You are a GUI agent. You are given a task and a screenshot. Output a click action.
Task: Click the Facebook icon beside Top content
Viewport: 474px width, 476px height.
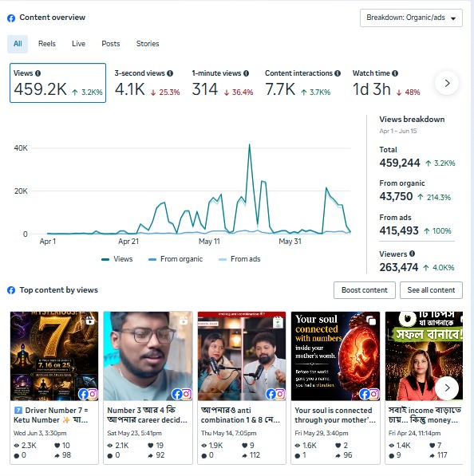11,290
